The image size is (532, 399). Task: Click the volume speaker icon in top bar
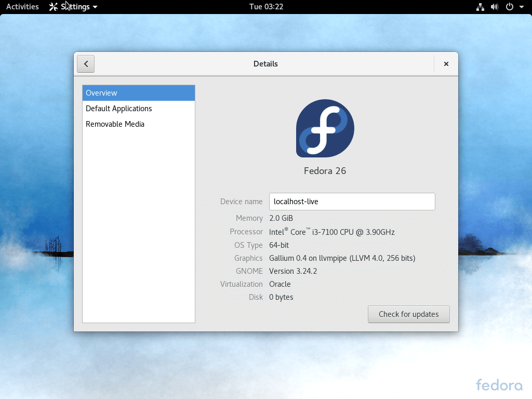pyautogui.click(x=495, y=7)
